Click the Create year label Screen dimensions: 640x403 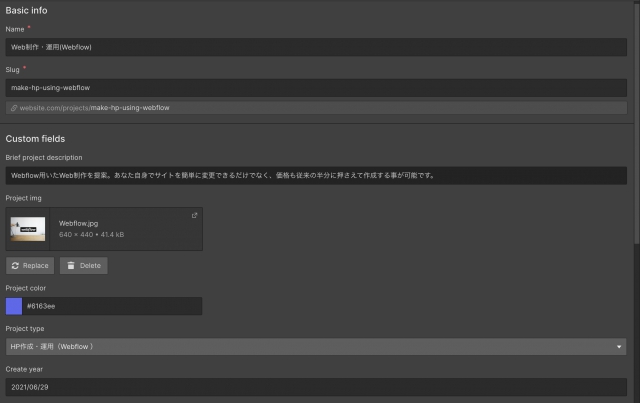[x=24, y=369]
